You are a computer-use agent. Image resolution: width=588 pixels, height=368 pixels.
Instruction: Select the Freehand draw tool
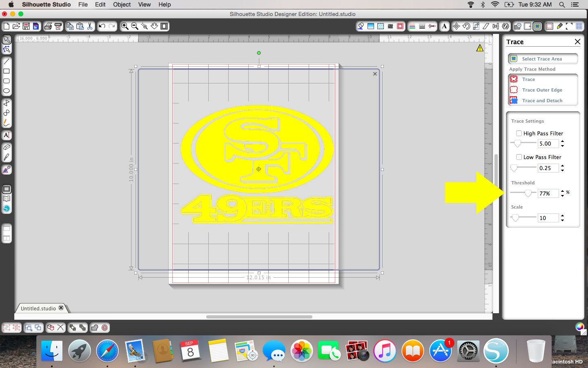[x=7, y=123]
